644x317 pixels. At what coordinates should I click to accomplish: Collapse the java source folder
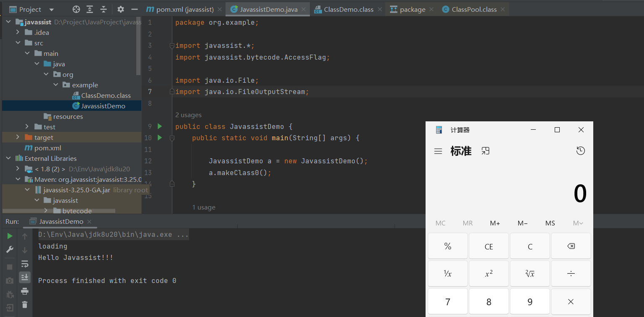(x=36, y=64)
